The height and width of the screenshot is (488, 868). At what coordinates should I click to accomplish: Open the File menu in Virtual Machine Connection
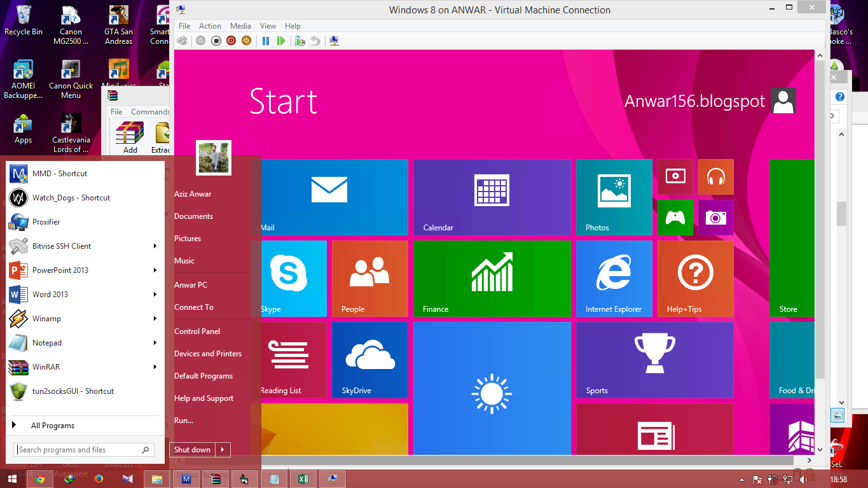[x=184, y=26]
